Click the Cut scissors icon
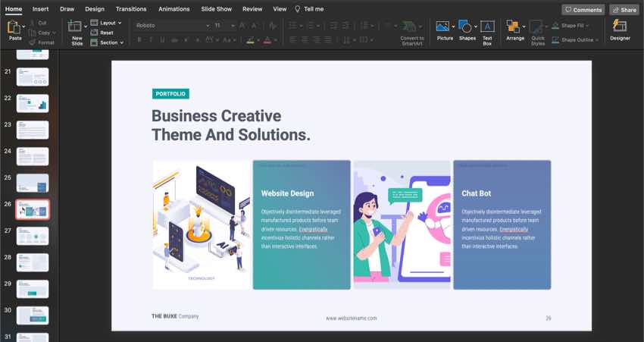644x342 pixels. pyautogui.click(x=33, y=23)
